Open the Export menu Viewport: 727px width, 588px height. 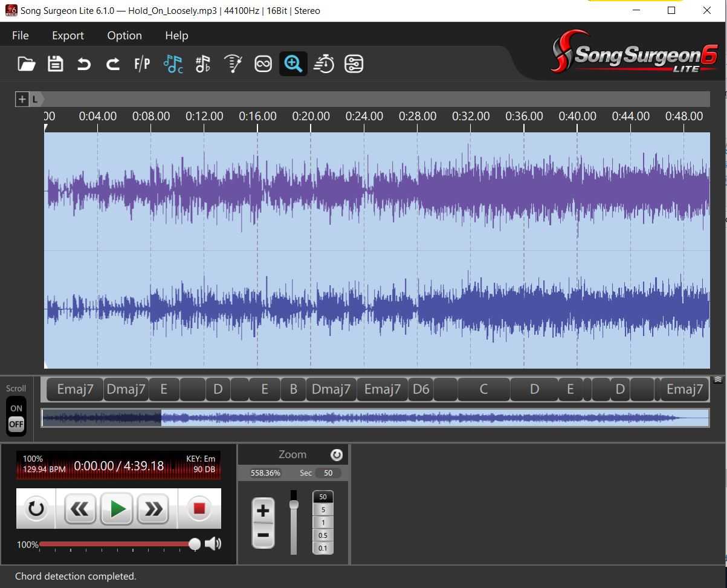tap(68, 36)
